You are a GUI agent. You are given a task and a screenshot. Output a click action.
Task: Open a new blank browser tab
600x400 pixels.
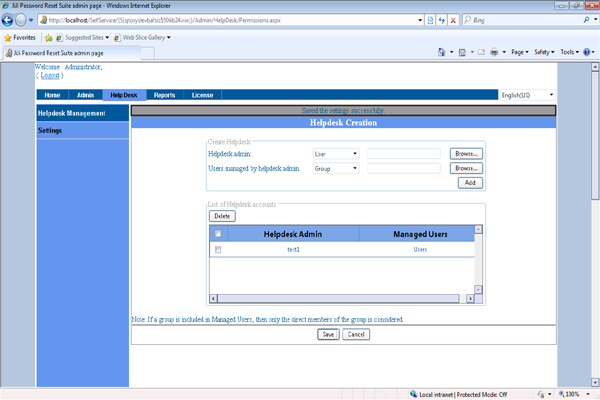coord(147,53)
